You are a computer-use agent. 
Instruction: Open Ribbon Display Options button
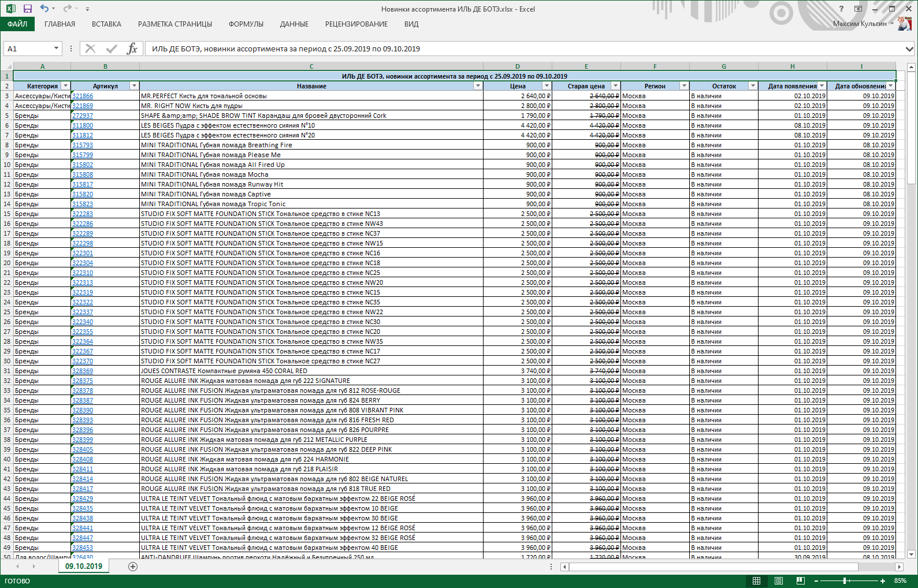tap(858, 9)
